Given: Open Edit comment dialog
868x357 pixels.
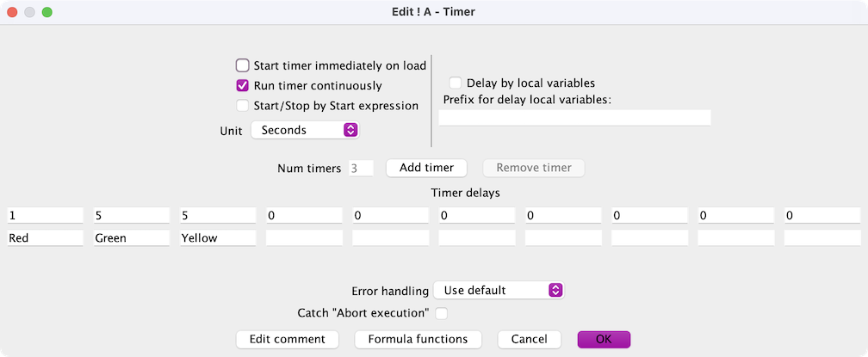Looking at the screenshot, I should coord(288,339).
